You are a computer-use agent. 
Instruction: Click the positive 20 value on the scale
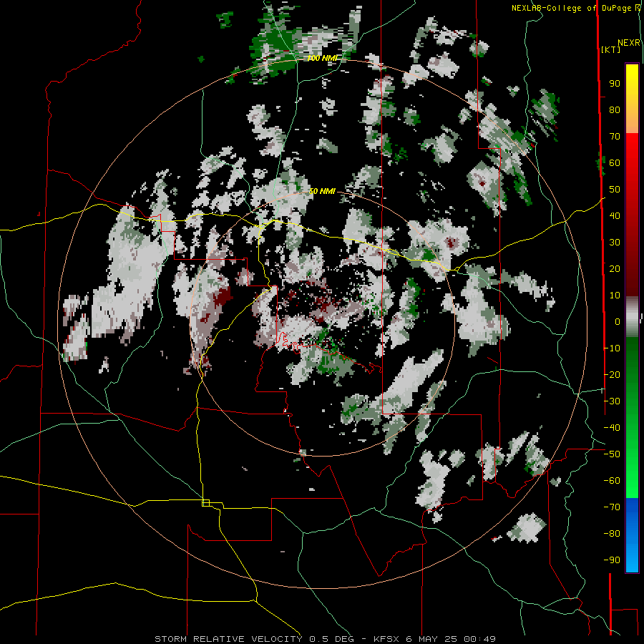pyautogui.click(x=615, y=268)
